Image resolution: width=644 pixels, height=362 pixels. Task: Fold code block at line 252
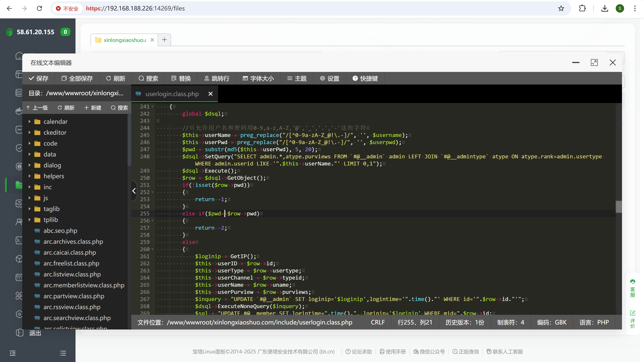click(152, 192)
